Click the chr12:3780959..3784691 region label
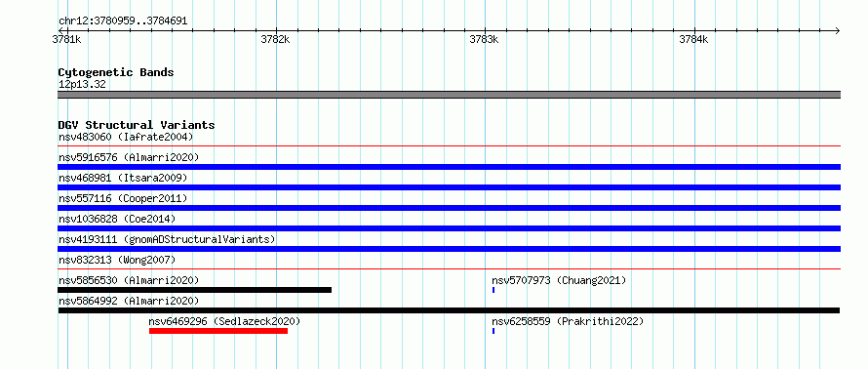This screenshot has height=369, width=868. point(123,21)
